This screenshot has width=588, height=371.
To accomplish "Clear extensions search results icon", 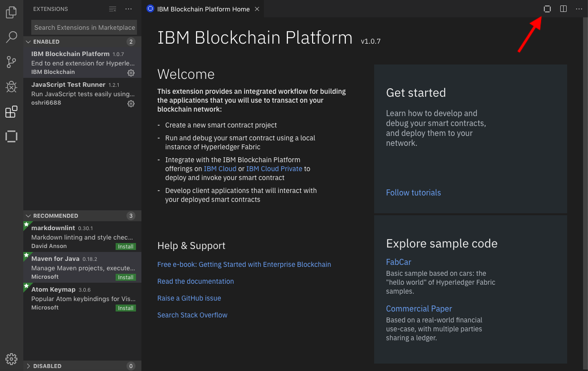I will [x=113, y=9].
